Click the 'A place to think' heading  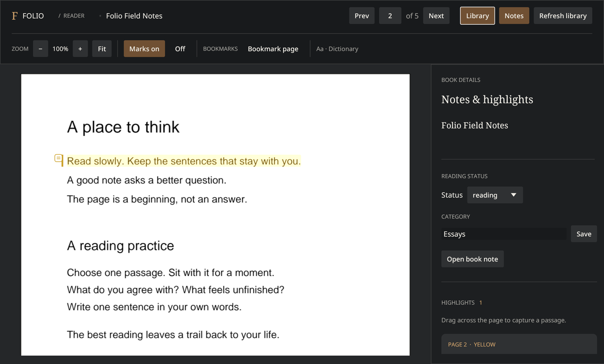point(123,127)
